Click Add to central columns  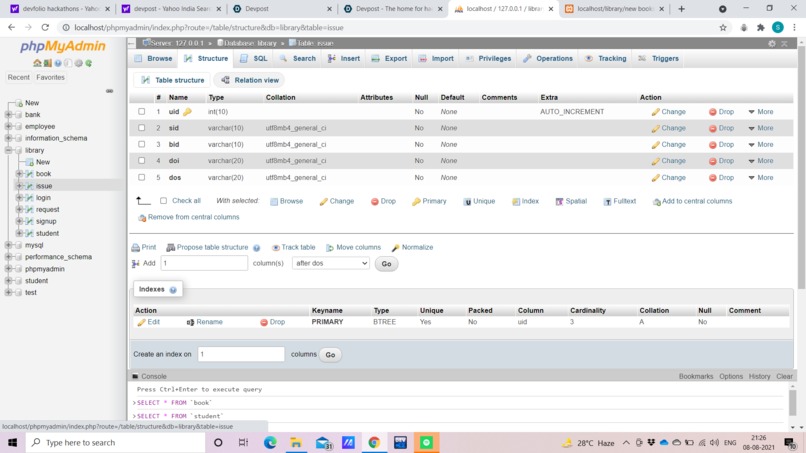(x=692, y=201)
